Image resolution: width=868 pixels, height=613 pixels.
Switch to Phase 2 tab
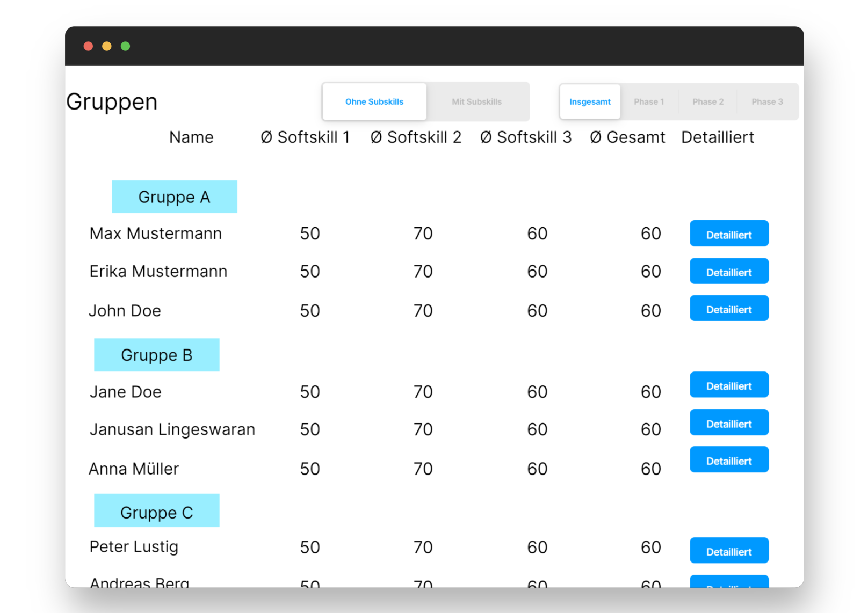pos(708,101)
